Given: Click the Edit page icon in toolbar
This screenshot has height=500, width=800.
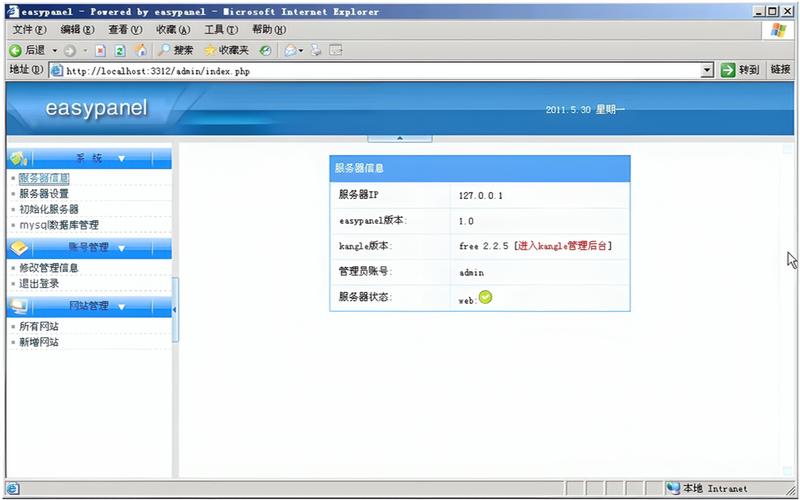Looking at the screenshot, I should pyautogui.click(x=335, y=50).
